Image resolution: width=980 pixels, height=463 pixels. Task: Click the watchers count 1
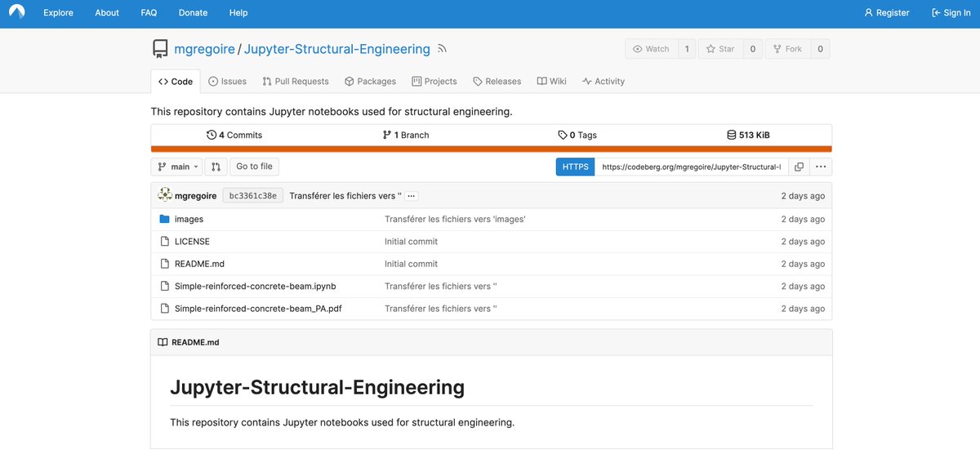click(x=686, y=49)
